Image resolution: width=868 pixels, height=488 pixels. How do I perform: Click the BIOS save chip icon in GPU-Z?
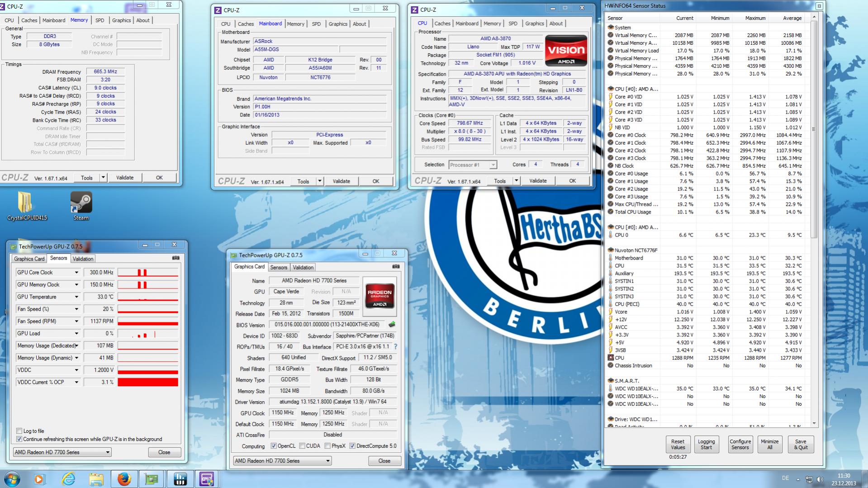point(392,324)
